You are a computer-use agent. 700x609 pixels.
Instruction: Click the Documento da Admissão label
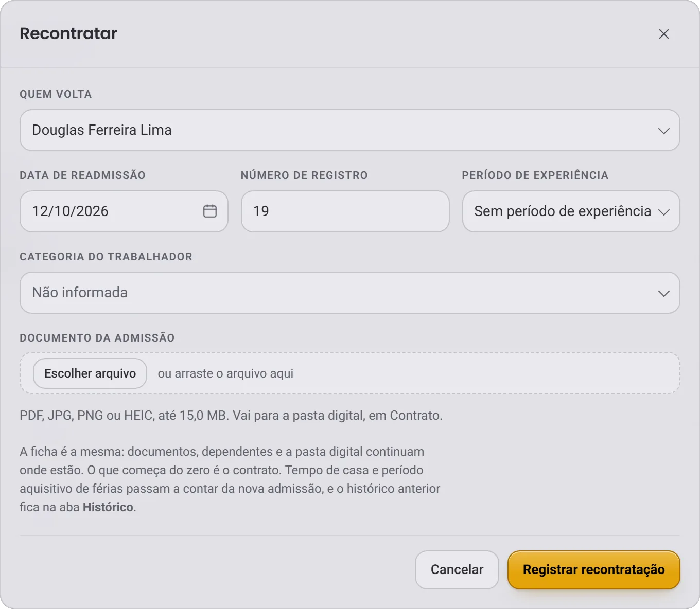(97, 338)
